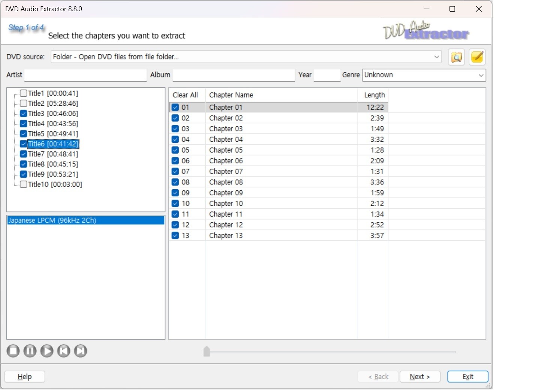Uncheck chapter 07 checkbox

pyautogui.click(x=175, y=171)
